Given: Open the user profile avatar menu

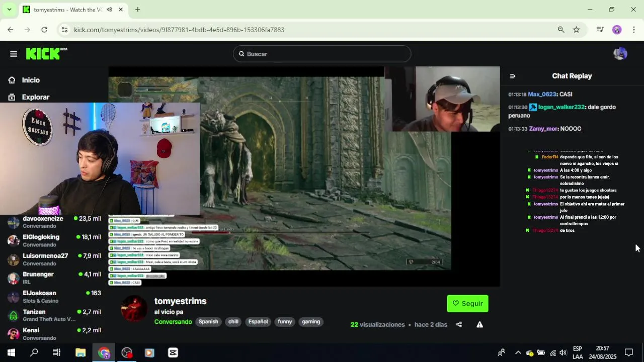Looking at the screenshot, I should pyautogui.click(x=620, y=54).
